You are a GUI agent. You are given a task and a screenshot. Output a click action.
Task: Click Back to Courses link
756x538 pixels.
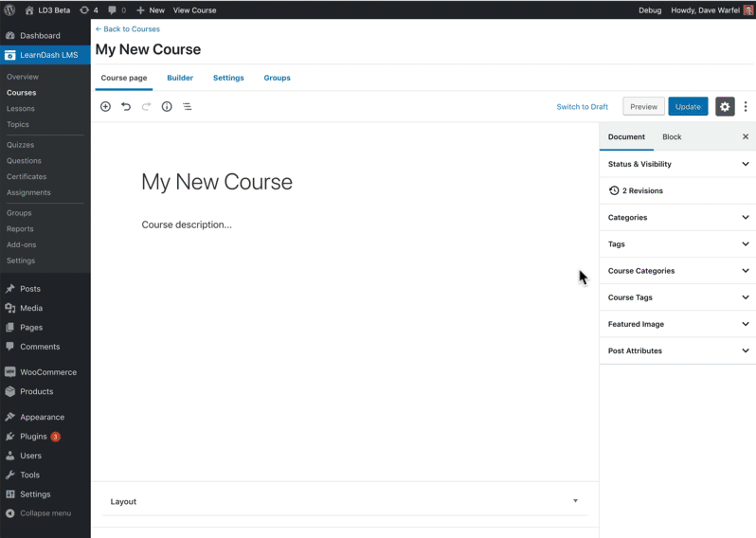pos(128,29)
